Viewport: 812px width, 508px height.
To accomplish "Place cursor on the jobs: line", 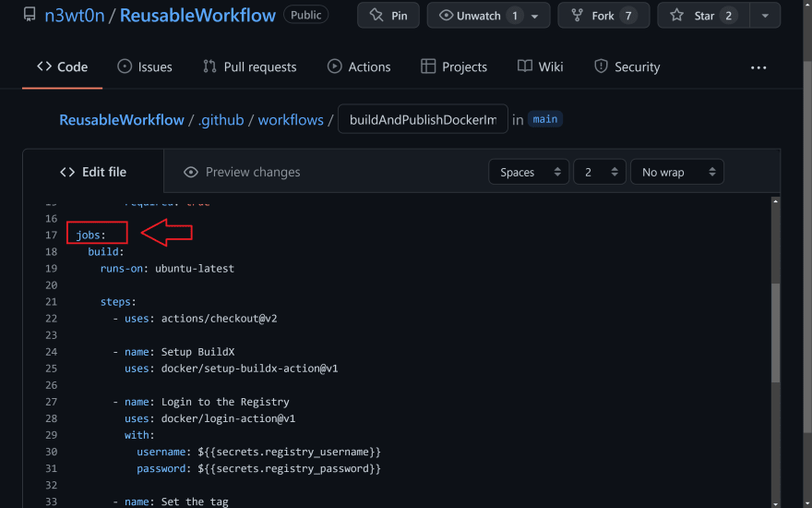I will [x=90, y=236].
